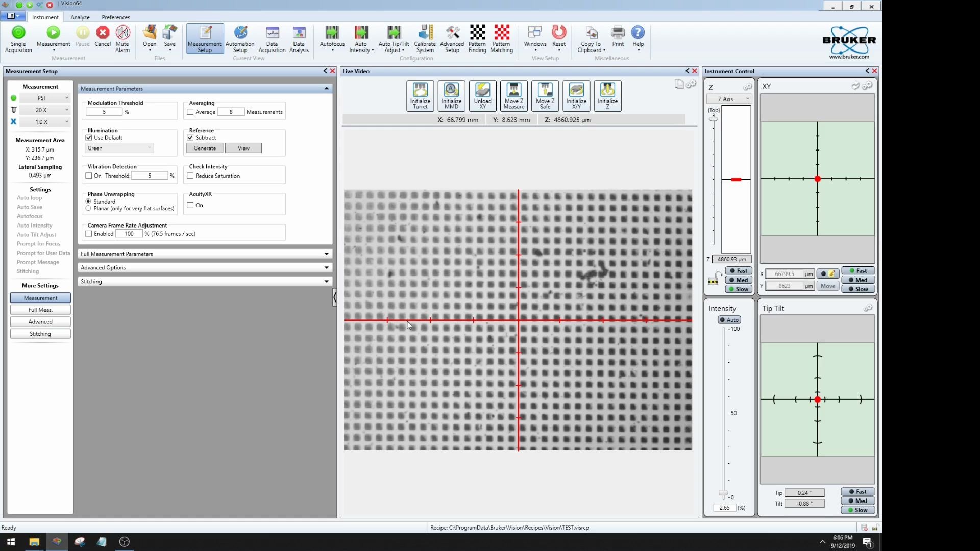Image resolution: width=980 pixels, height=551 pixels.
Task: Expand the Stitching dropdown menu
Action: (326, 281)
